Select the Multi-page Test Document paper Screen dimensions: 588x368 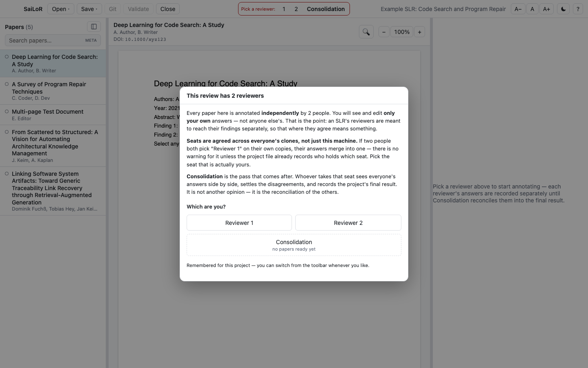click(x=53, y=115)
